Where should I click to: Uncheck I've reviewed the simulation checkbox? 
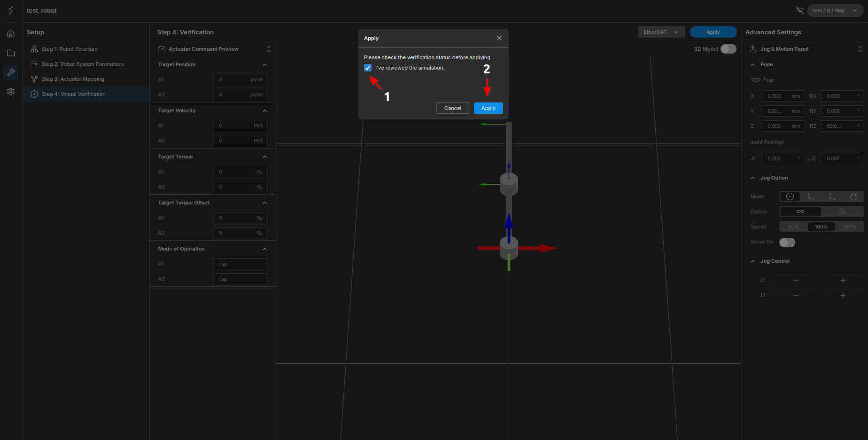tap(368, 68)
